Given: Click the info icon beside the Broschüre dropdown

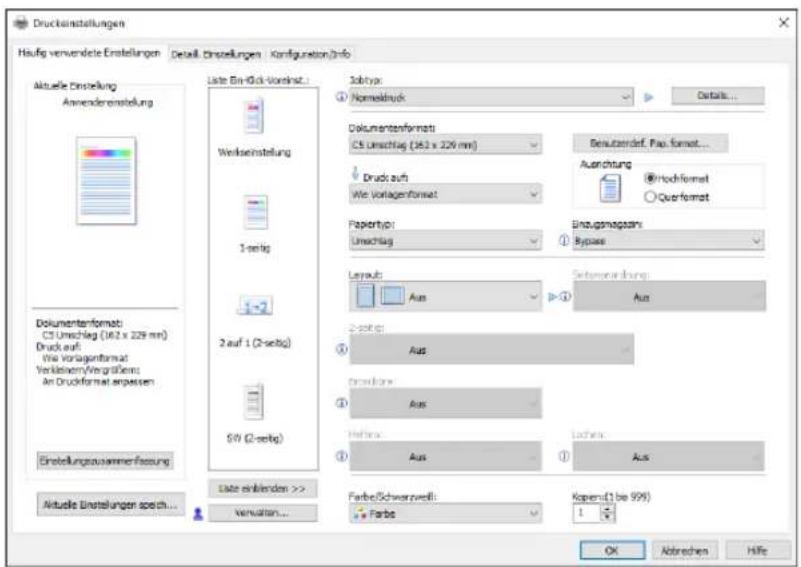Looking at the screenshot, I should 341,403.
